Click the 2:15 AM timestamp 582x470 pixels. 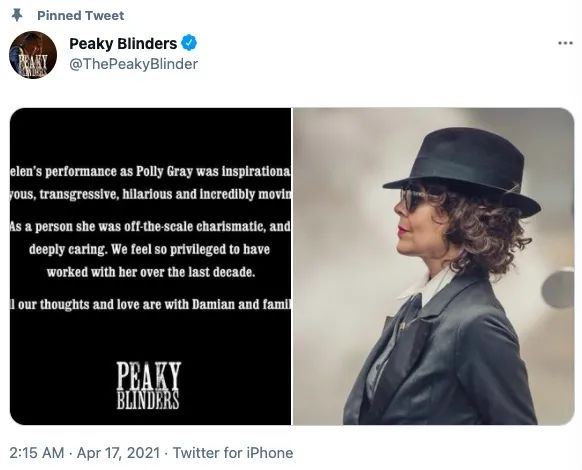click(x=36, y=453)
